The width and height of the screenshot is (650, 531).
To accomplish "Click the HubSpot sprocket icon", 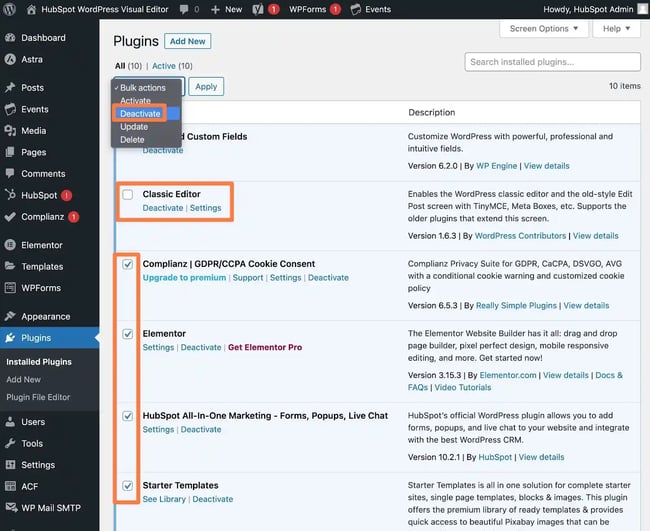I will pos(10,195).
